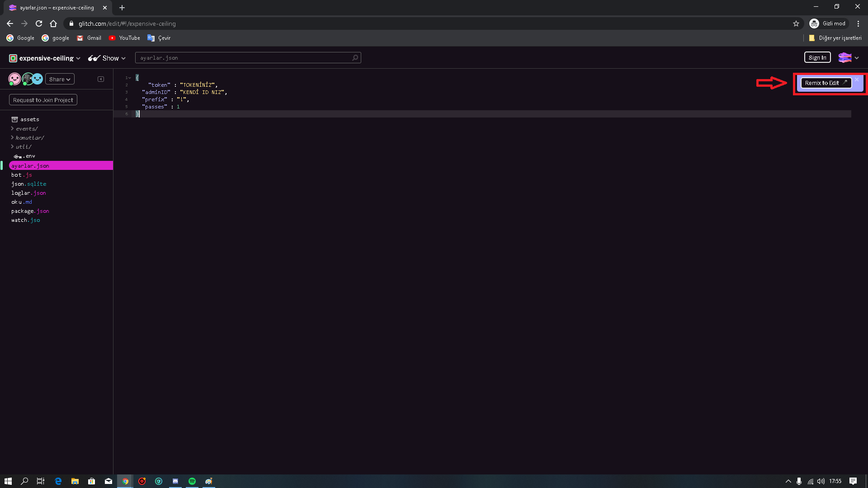The image size is (868, 488).
Task: Open the watch.json file
Action: pyautogui.click(x=26, y=220)
